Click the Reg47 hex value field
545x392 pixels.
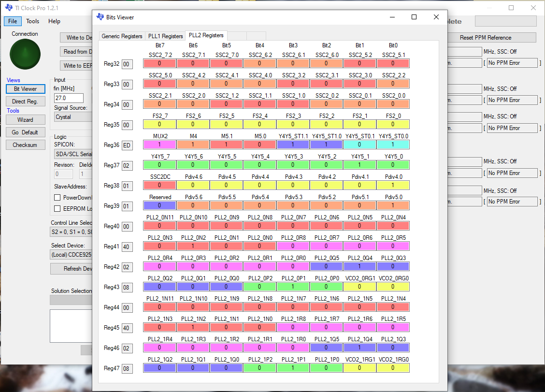[127, 369]
